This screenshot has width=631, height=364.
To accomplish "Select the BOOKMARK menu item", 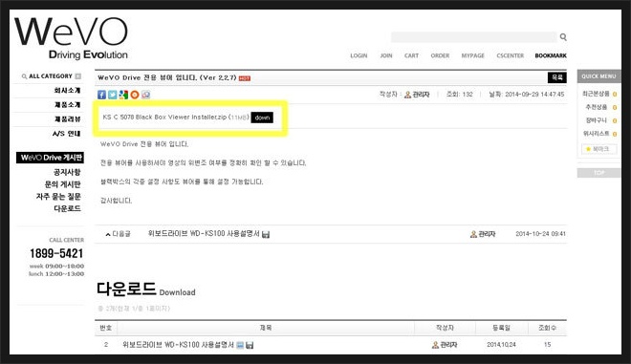I will click(551, 55).
